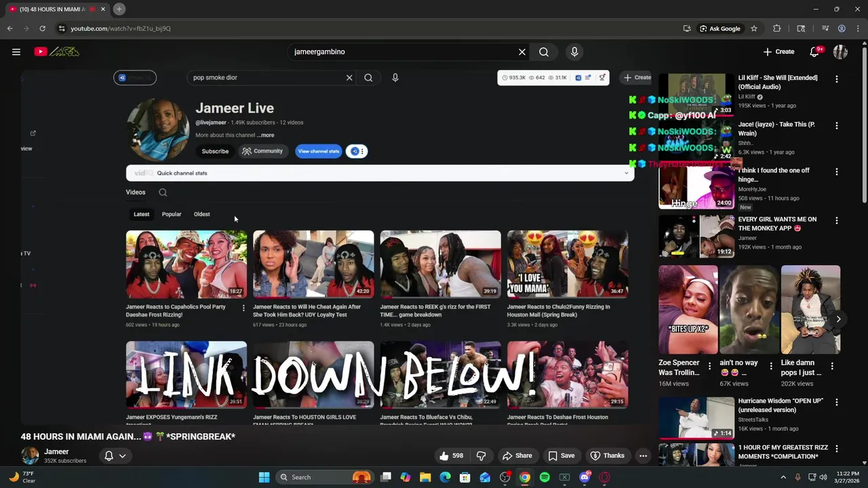Open Chrome media controls icon
The width and height of the screenshot is (868, 488).
coord(825,28)
